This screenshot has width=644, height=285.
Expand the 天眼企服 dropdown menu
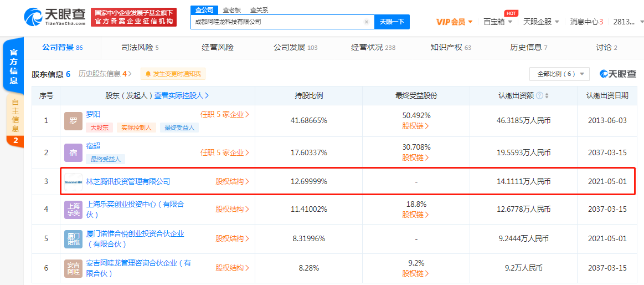point(541,22)
